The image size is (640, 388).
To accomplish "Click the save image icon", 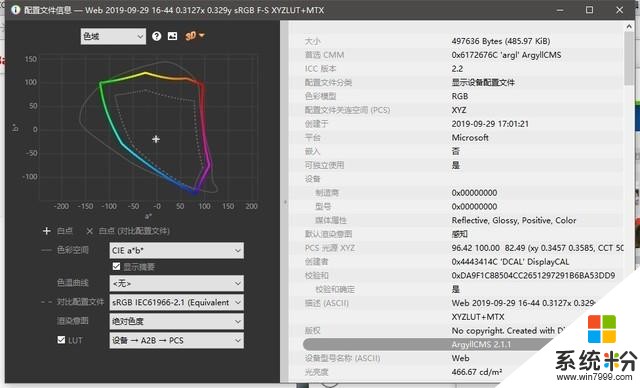I will coord(173,36).
